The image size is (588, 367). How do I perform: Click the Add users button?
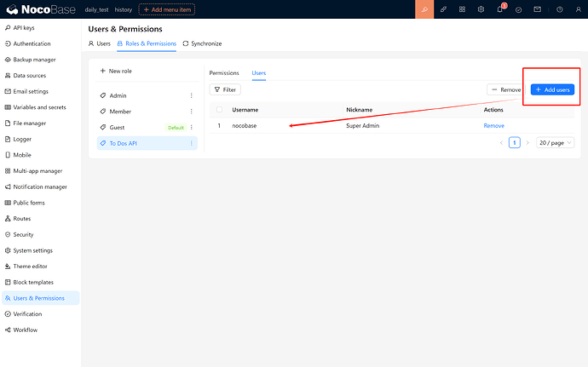click(x=552, y=89)
